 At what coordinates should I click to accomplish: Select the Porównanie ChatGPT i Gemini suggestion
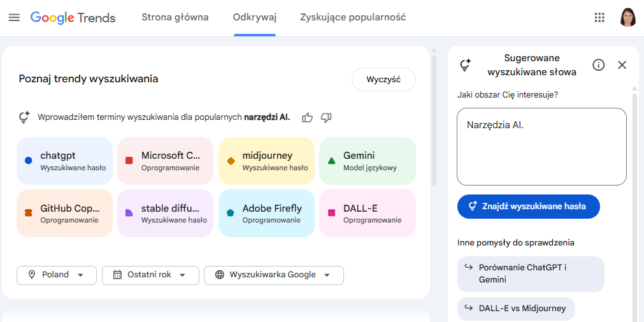click(x=531, y=274)
